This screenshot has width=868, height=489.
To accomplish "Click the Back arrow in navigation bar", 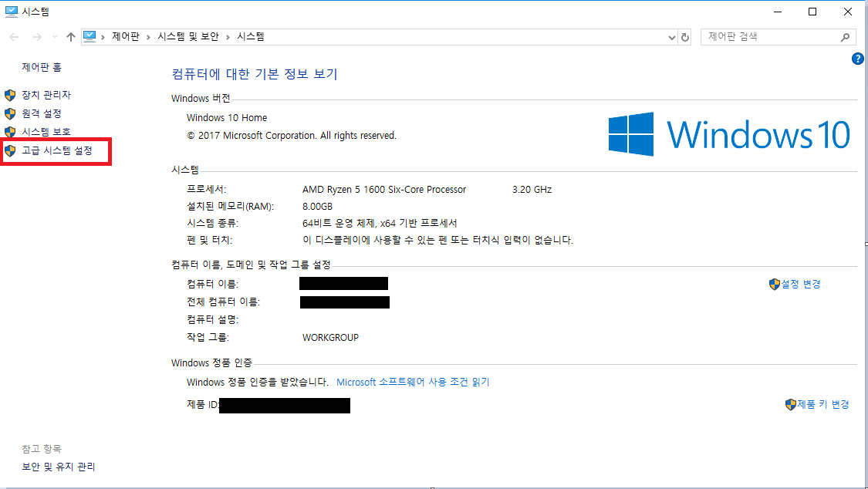I will coord(15,37).
